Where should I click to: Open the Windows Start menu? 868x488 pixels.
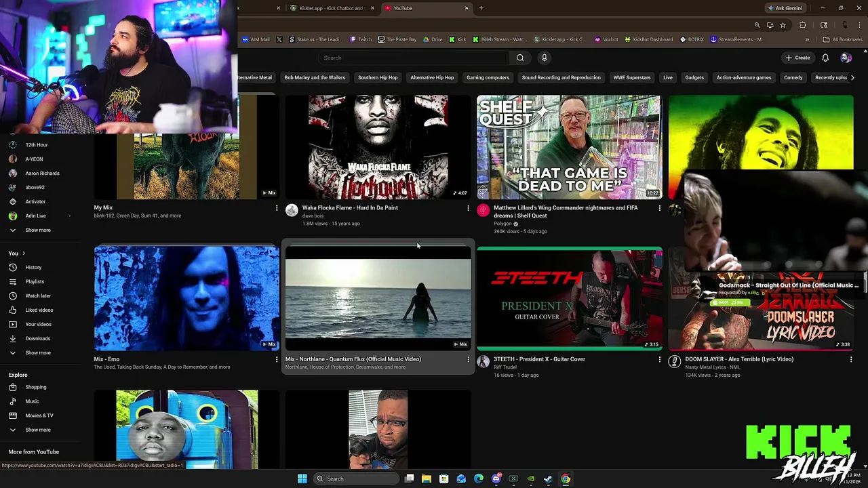302,479
